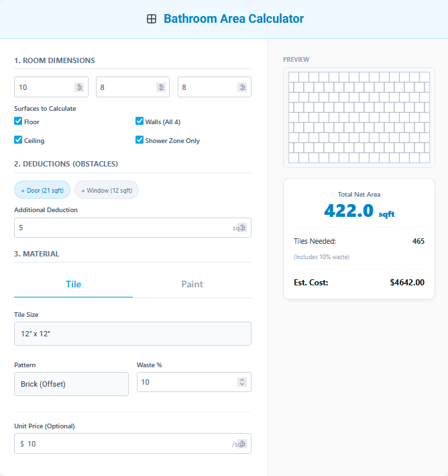Screen dimensions: 448x476
Task: Click the '3. MATERIAL' heading
Action: point(37,254)
